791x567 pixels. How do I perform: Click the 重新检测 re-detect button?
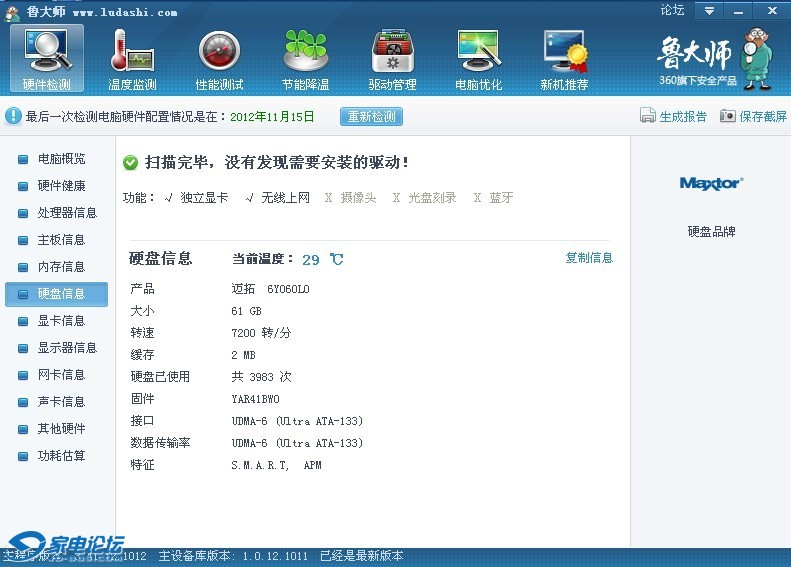coord(371,116)
